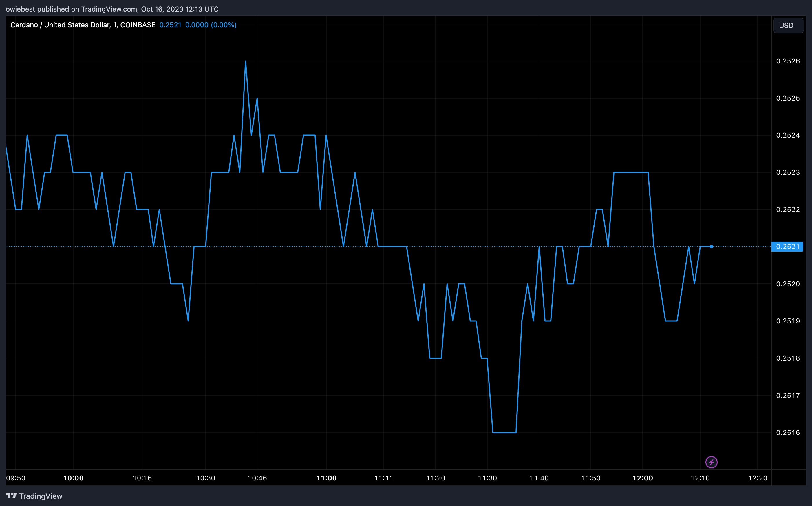This screenshot has width=812, height=506.
Task: Click the Cardano / United States Dollar title
Action: [x=83, y=25]
